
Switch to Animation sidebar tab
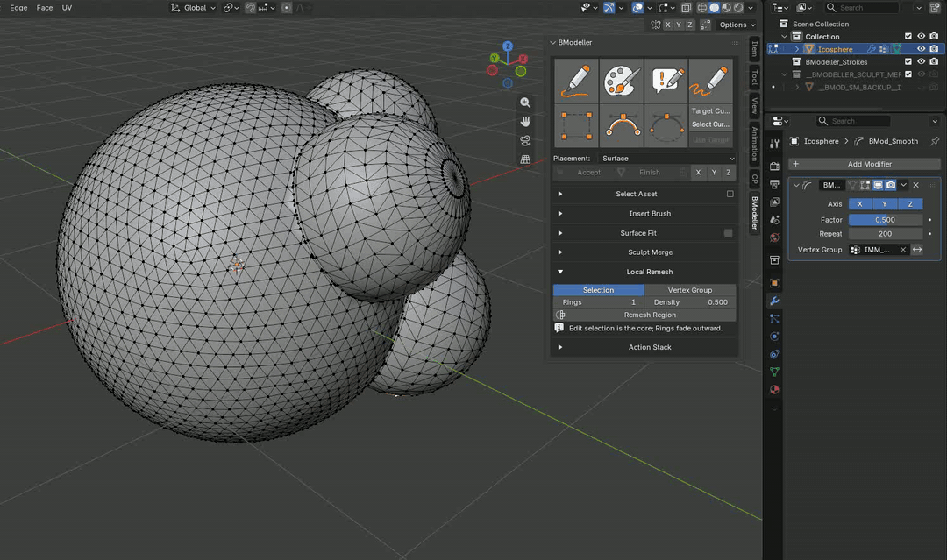(x=754, y=145)
